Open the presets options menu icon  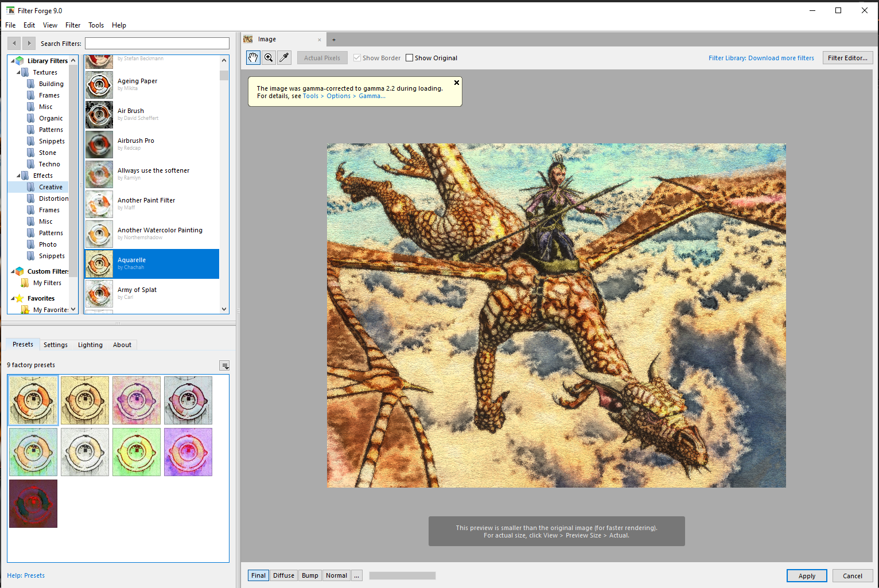coord(225,365)
